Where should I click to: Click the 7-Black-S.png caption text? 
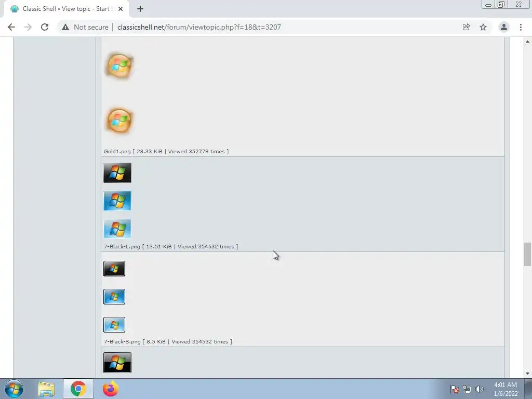[x=168, y=341]
